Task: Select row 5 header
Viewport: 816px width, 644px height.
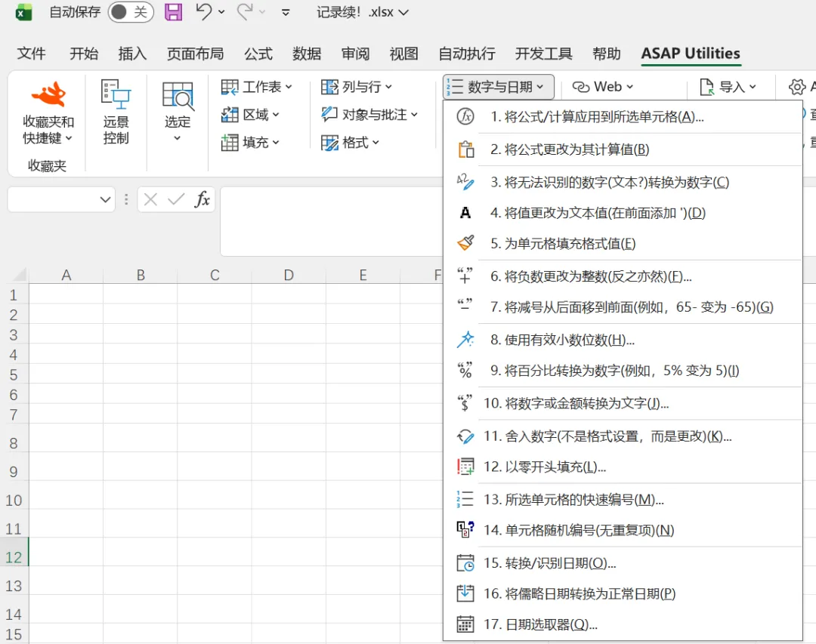Action: (x=14, y=375)
